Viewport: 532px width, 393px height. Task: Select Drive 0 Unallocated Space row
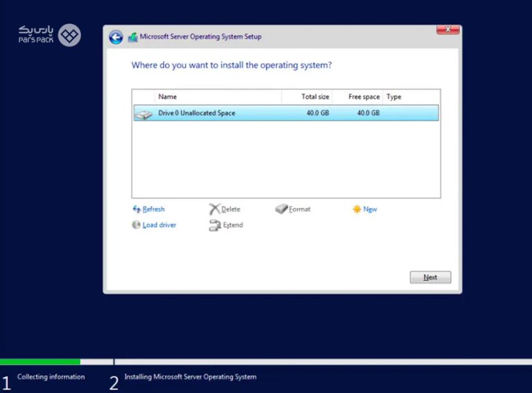click(286, 113)
